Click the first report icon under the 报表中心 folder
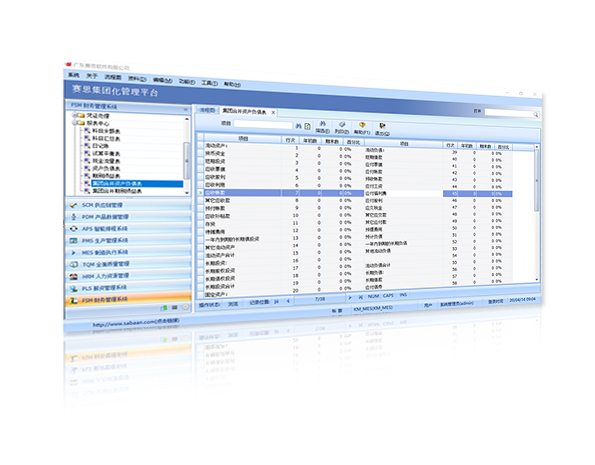Image resolution: width=595 pixels, height=465 pixels. (x=87, y=131)
